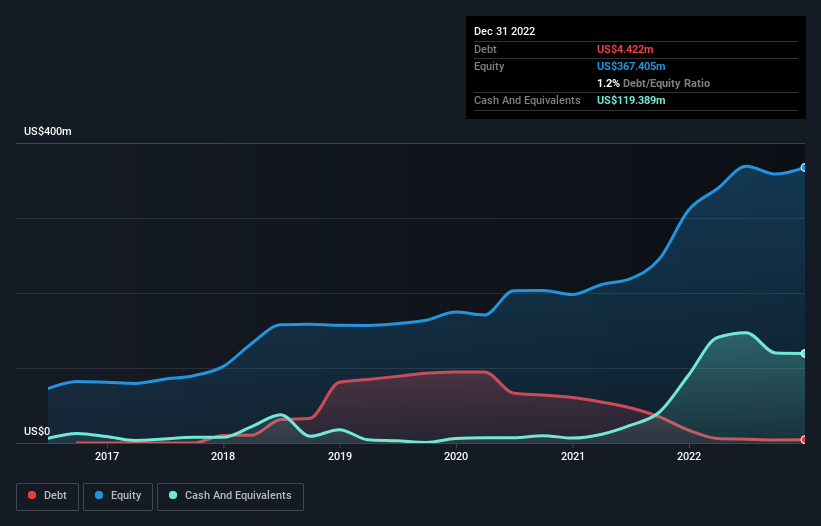This screenshot has width=821, height=526.
Task: Click the 2020 x-axis label
Action: [456, 456]
